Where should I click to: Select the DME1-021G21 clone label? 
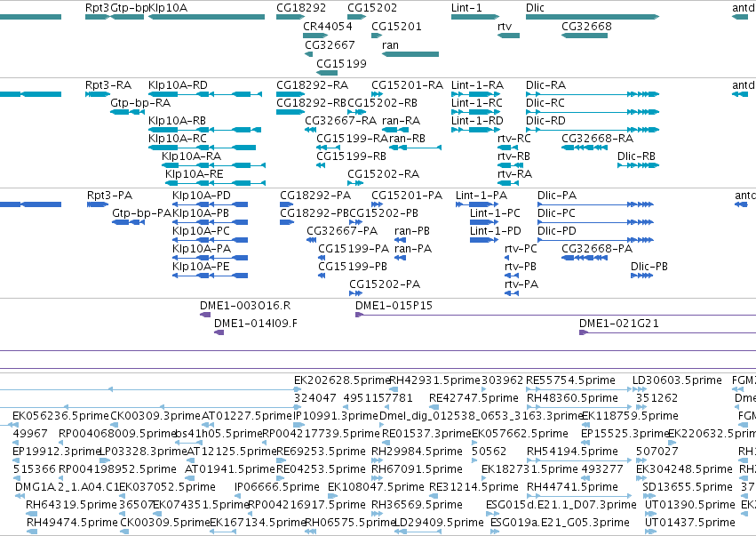[x=618, y=324]
